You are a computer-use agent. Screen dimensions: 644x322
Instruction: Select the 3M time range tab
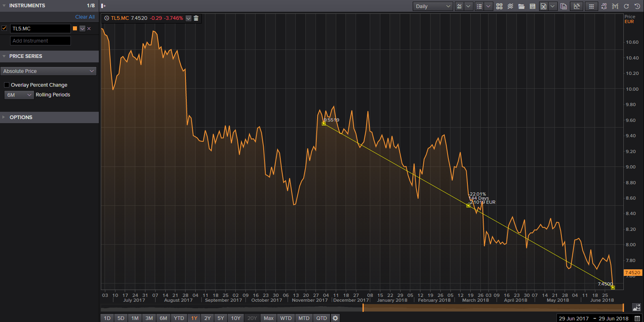pyautogui.click(x=149, y=318)
